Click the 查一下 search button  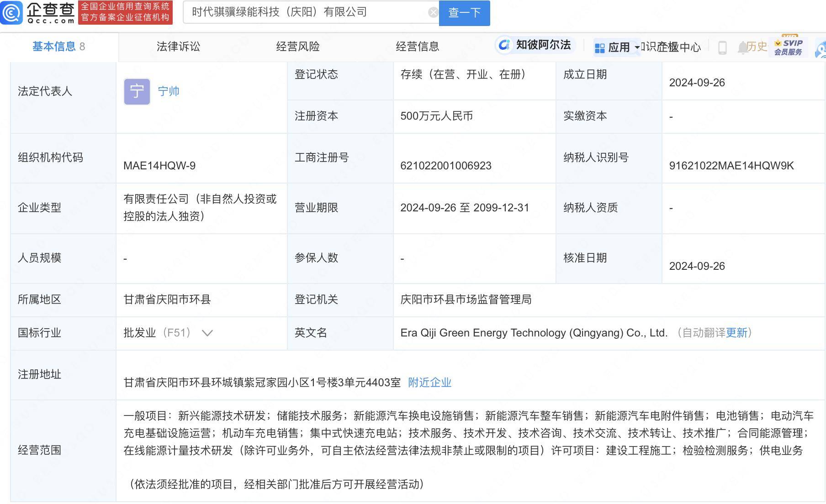[464, 13]
